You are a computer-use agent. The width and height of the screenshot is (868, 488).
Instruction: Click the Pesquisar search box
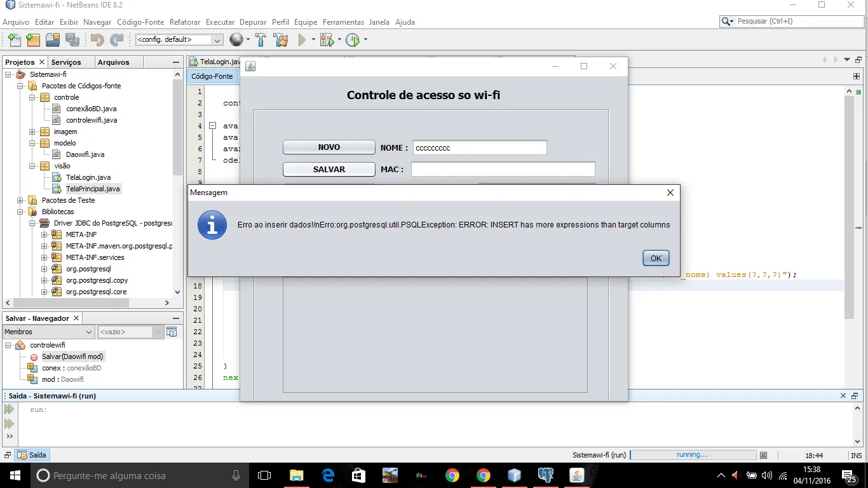pyautogui.click(x=792, y=22)
